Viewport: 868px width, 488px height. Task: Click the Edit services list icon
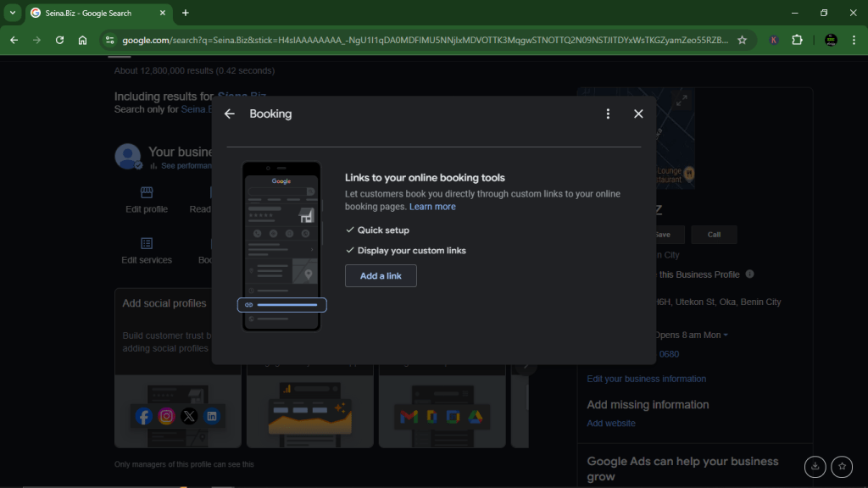click(147, 243)
